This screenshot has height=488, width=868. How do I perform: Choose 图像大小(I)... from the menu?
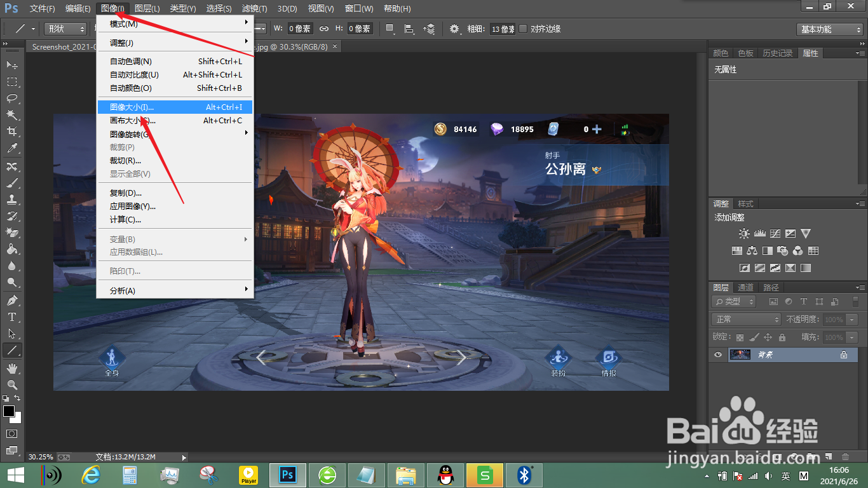[175, 107]
